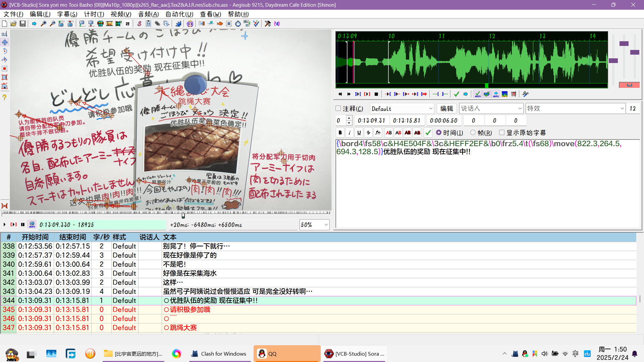Image resolution: width=644 pixels, height=362 pixels.
Task: Select the 时间 time radio button
Action: click(x=439, y=133)
